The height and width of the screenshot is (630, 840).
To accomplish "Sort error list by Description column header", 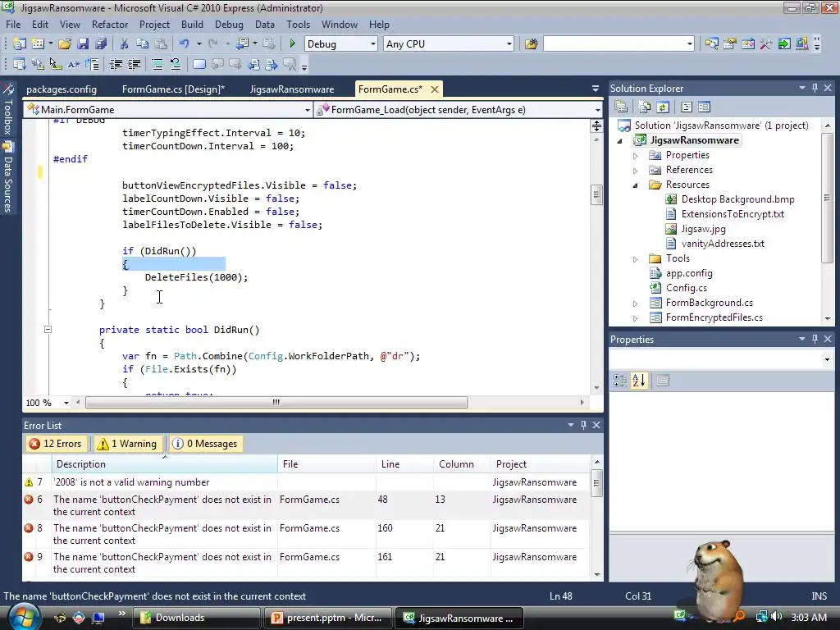I will pyautogui.click(x=164, y=464).
